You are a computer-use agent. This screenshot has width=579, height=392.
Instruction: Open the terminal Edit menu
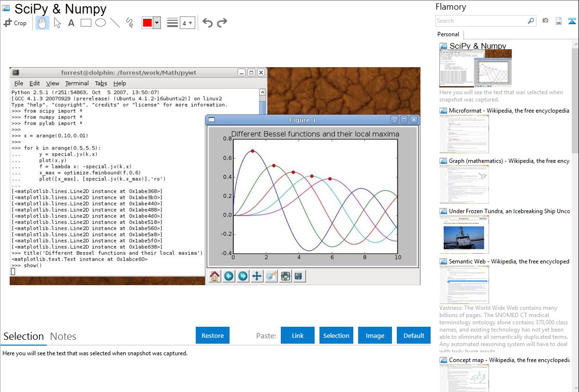click(x=35, y=83)
